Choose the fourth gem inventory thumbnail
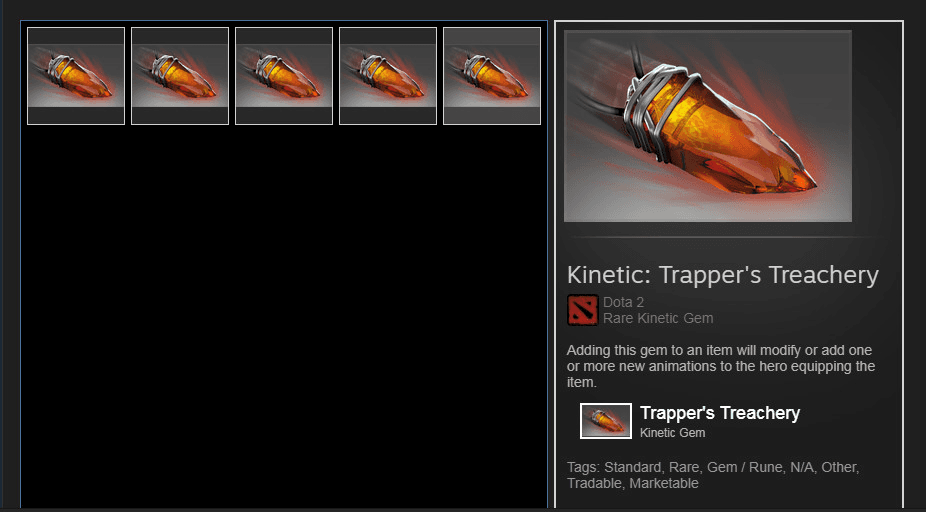 tap(387, 76)
